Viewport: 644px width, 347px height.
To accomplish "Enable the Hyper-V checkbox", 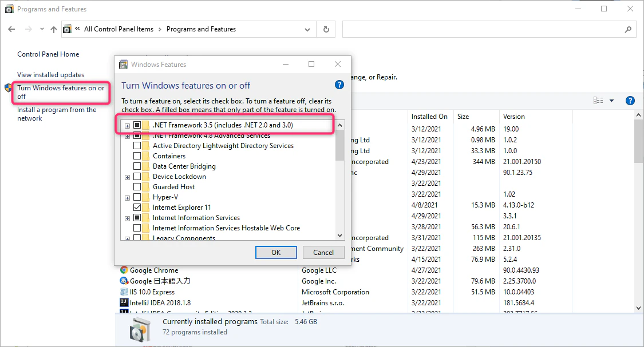I will pyautogui.click(x=137, y=197).
